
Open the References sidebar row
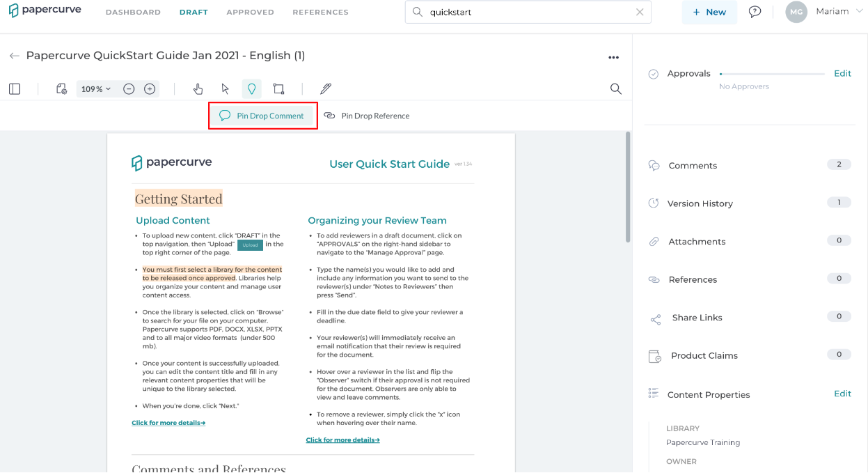(749, 279)
